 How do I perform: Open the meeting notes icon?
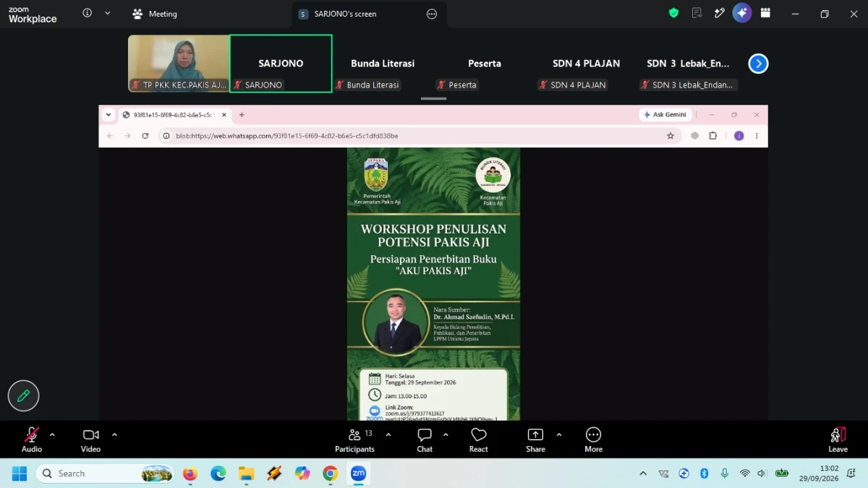coord(697,13)
